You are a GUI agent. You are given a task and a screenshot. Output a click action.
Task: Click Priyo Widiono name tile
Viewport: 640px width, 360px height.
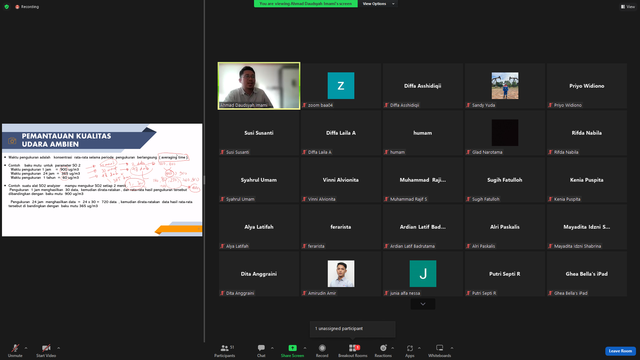point(587,86)
